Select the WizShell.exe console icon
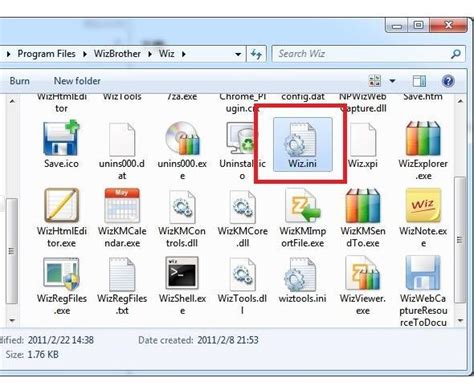Screen dimensions: 474x390 [182, 273]
